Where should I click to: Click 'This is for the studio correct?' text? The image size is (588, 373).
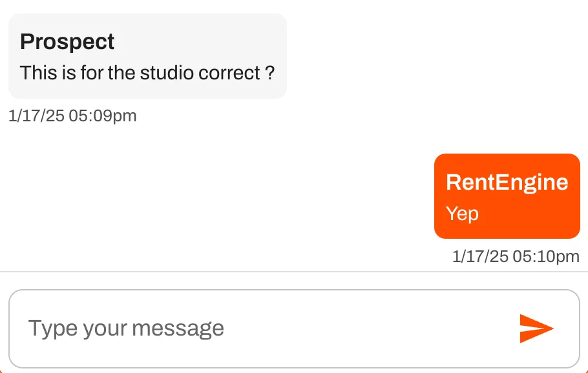[147, 73]
